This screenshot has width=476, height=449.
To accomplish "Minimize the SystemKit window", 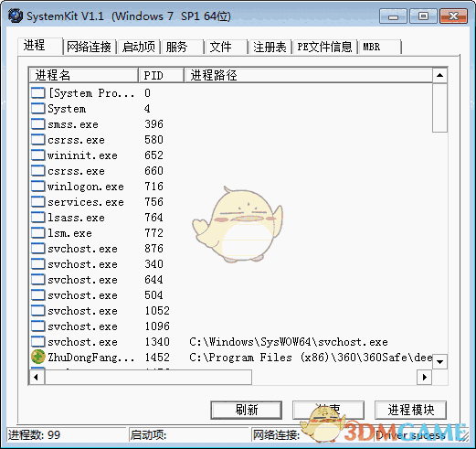I will (x=393, y=16).
